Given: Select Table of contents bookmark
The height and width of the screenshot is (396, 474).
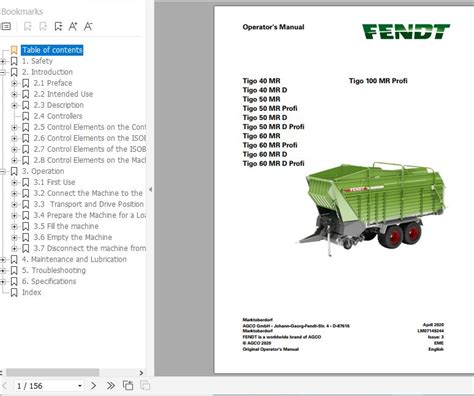Looking at the screenshot, I should coord(52,50).
